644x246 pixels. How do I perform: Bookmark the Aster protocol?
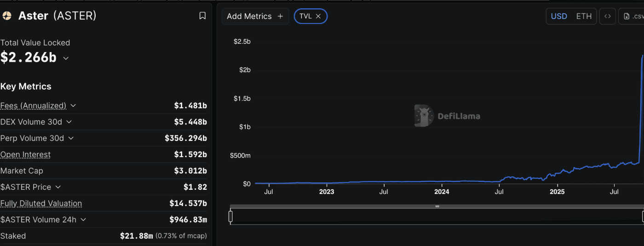tap(202, 16)
